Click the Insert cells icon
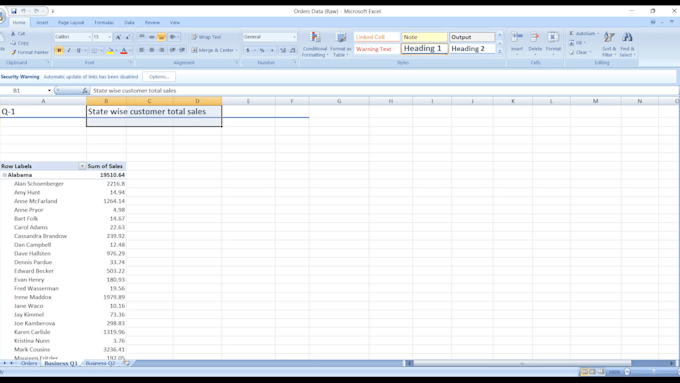 click(x=517, y=43)
